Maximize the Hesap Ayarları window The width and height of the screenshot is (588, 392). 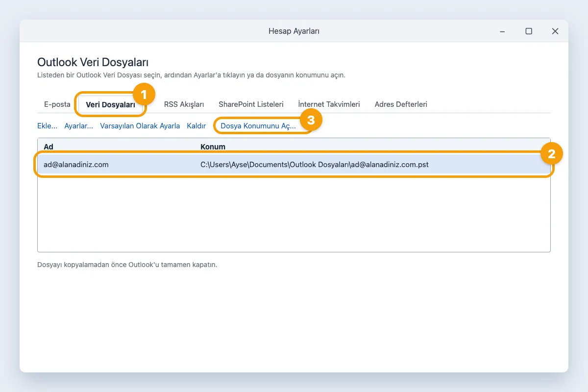coord(529,31)
